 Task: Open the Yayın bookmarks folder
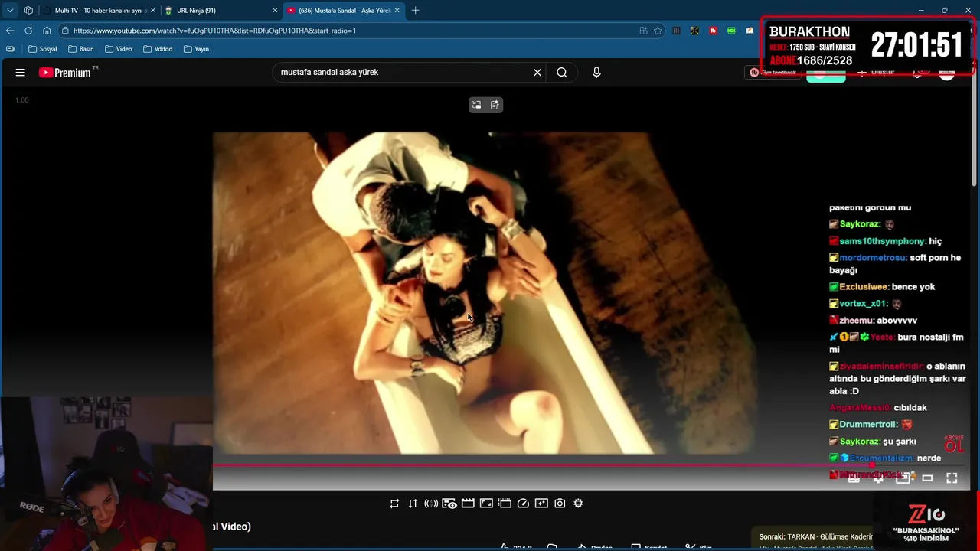pos(195,49)
